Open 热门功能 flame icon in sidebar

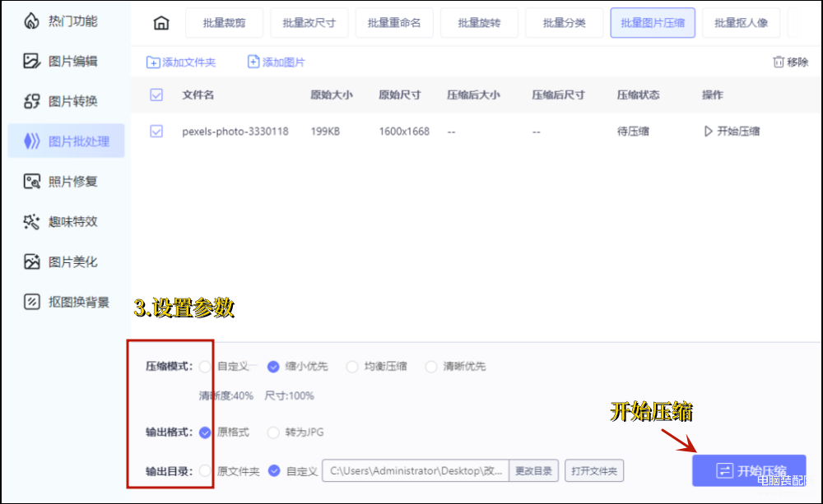31,21
